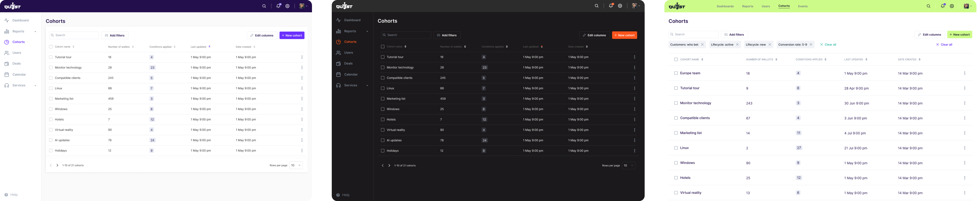
Task: Click search icon in green-header window
Action: (x=928, y=6)
